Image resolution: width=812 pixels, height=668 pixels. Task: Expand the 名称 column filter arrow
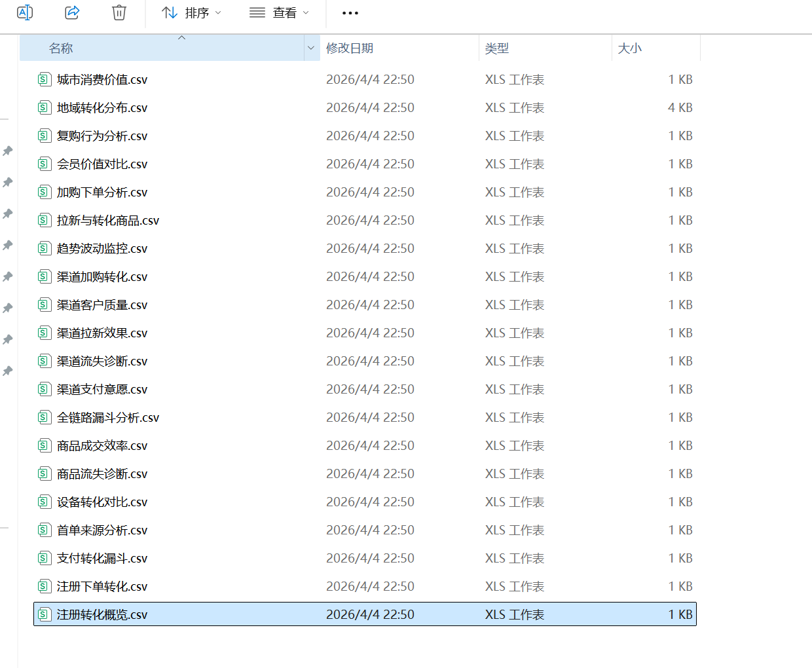tap(311, 48)
